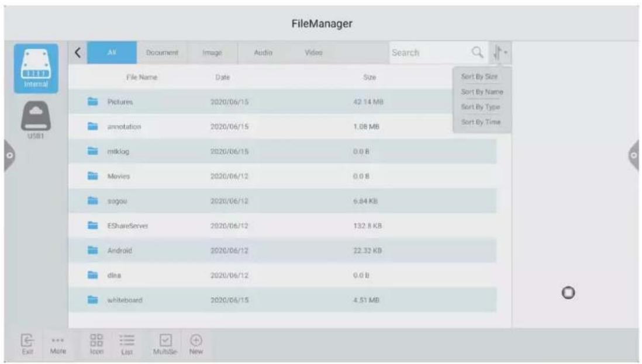Click the Movies folder icon

pyautogui.click(x=93, y=176)
